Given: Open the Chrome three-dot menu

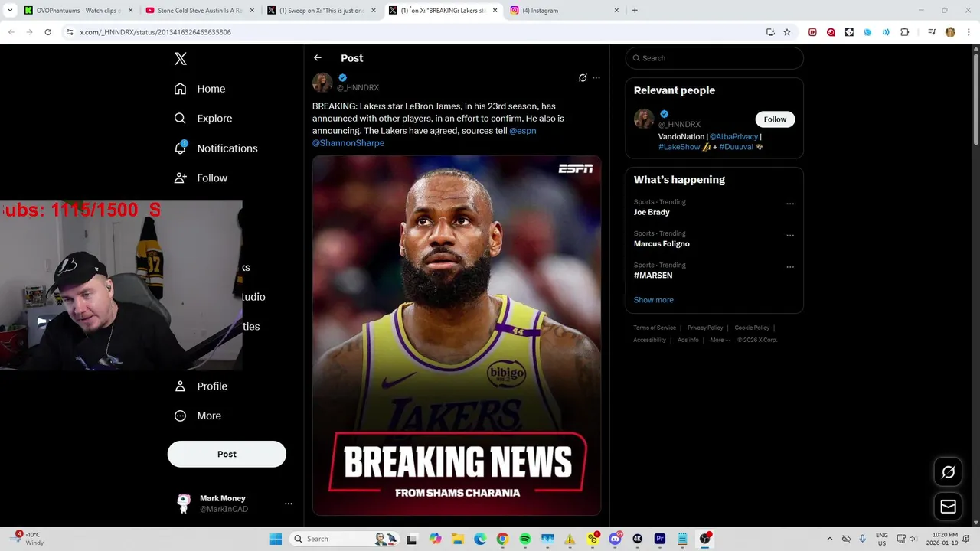Looking at the screenshot, I should point(969,32).
